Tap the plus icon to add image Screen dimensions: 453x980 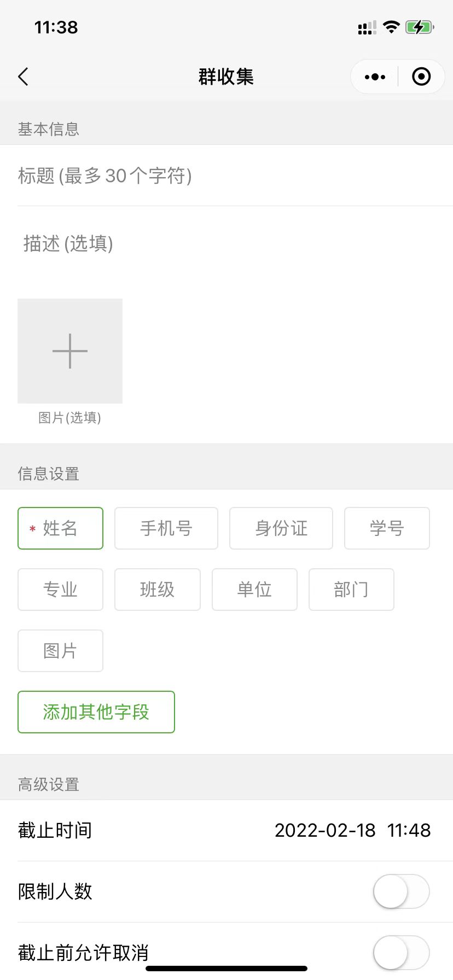[x=70, y=351]
